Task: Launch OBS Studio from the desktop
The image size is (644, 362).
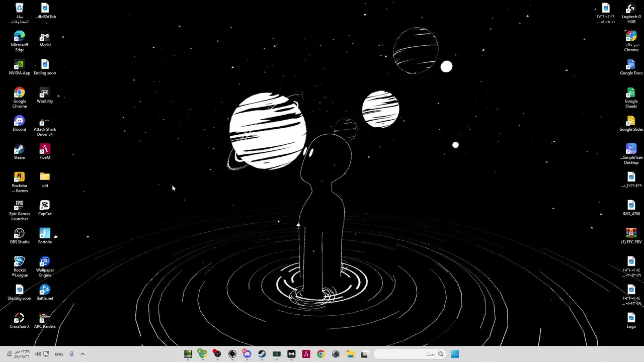Action: pyautogui.click(x=19, y=236)
